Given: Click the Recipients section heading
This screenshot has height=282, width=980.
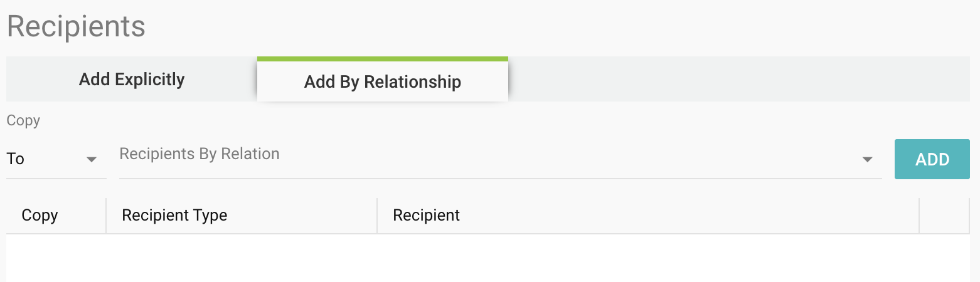Looking at the screenshot, I should pyautogui.click(x=76, y=26).
